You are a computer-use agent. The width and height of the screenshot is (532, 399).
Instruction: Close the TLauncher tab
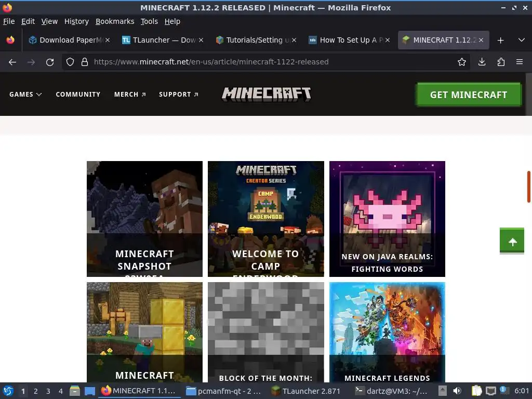pos(201,40)
